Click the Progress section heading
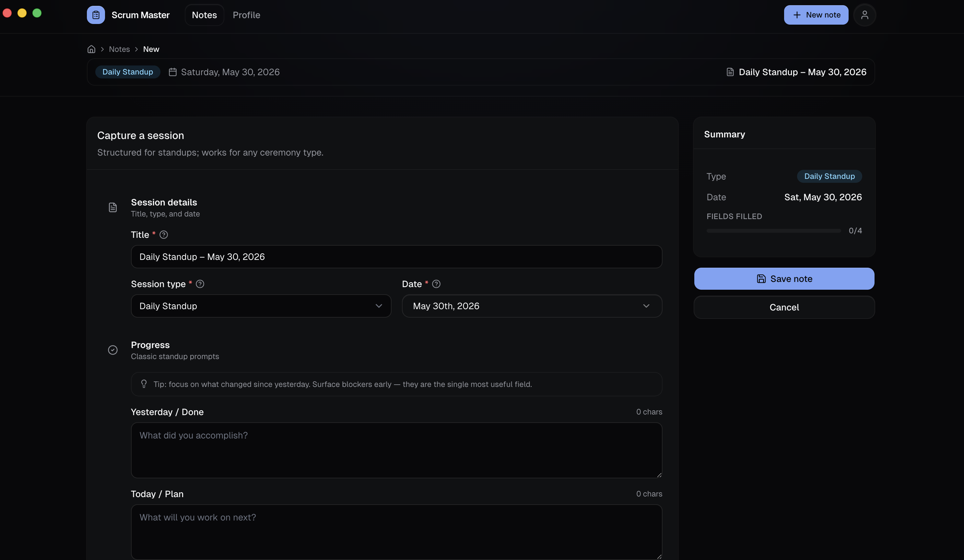 tap(150, 344)
